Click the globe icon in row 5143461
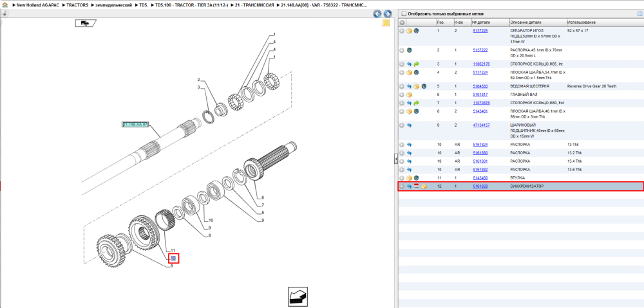Viewport: 644px width, 308px height. click(416, 111)
